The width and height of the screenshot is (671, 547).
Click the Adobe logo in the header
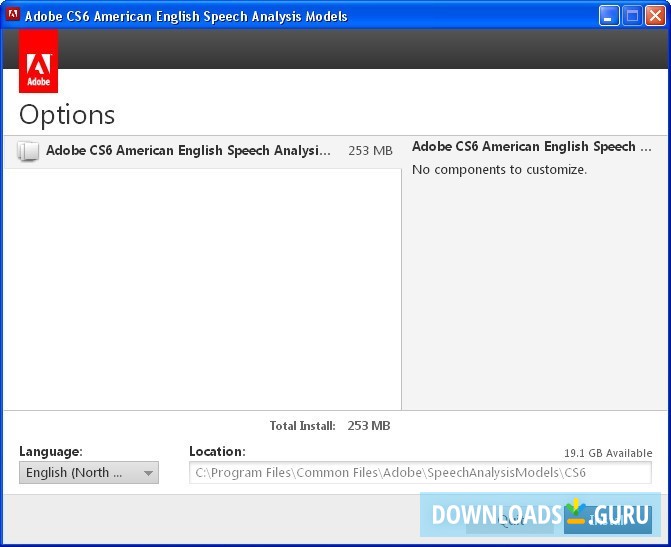coord(38,61)
